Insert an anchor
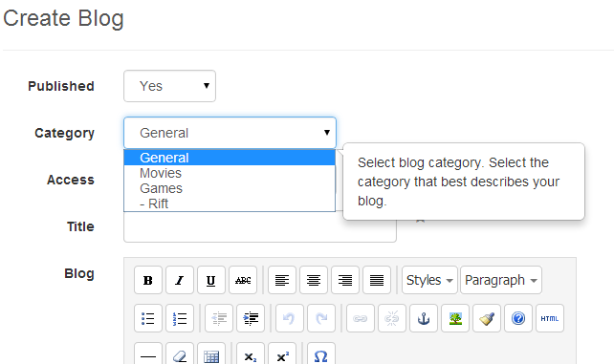 pos(424,318)
